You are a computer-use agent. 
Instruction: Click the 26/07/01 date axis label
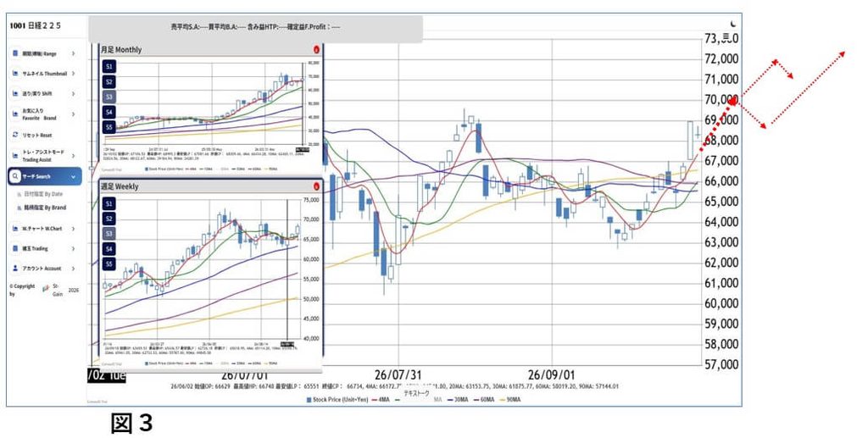(245, 375)
